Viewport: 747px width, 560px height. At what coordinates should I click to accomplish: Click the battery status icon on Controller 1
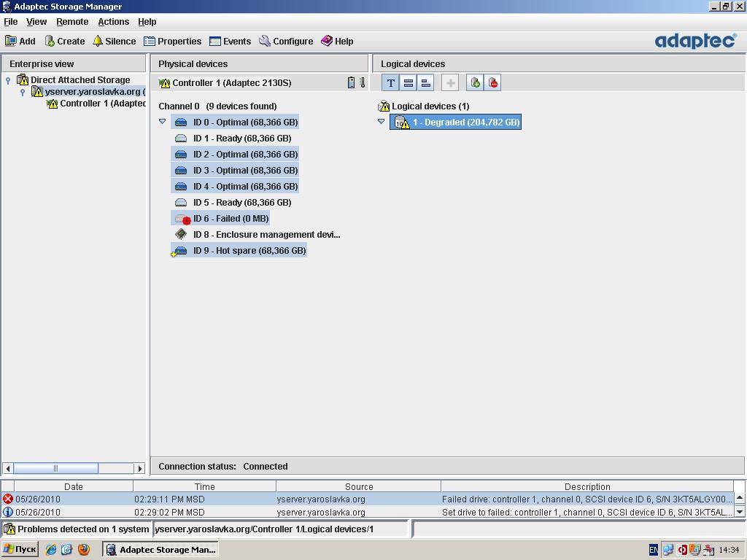pyautogui.click(x=351, y=83)
